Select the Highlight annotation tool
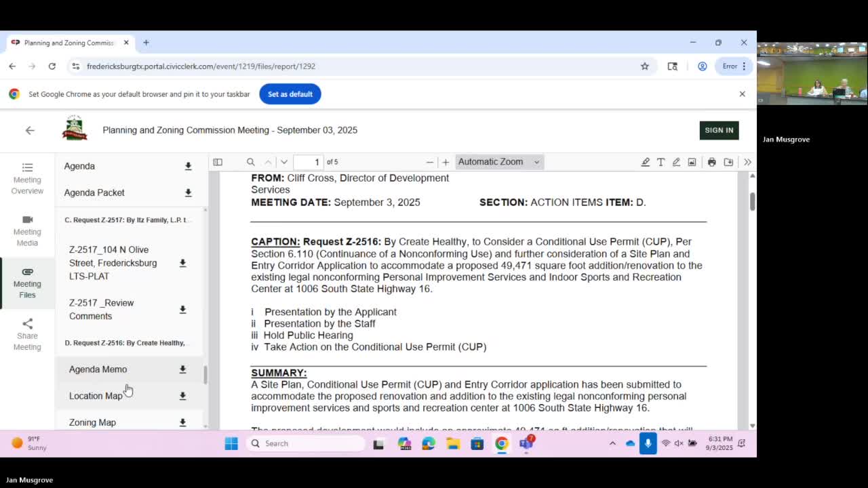Viewport: 868px width, 488px height. click(x=645, y=162)
